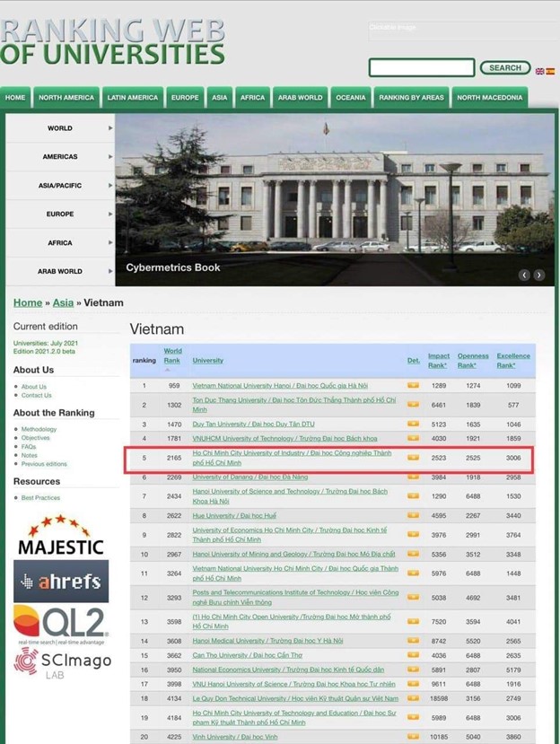Follow the Asia breadcrumb link
This screenshot has height=744, width=560.
point(63,302)
